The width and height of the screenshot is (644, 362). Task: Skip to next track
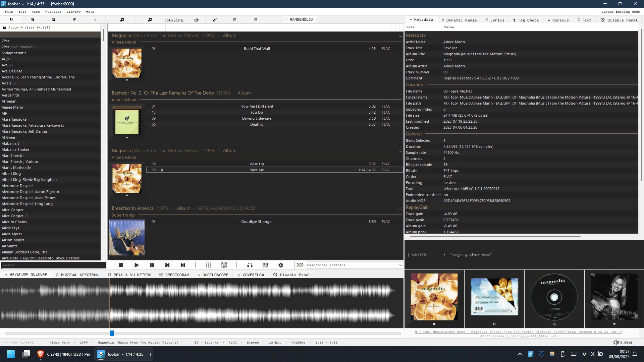183,265
